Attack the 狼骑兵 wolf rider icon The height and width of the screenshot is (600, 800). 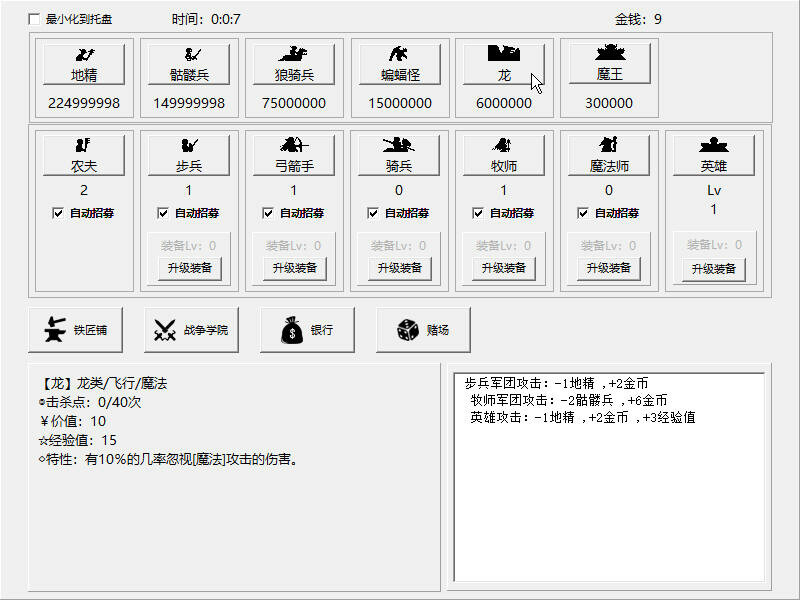[x=294, y=62]
